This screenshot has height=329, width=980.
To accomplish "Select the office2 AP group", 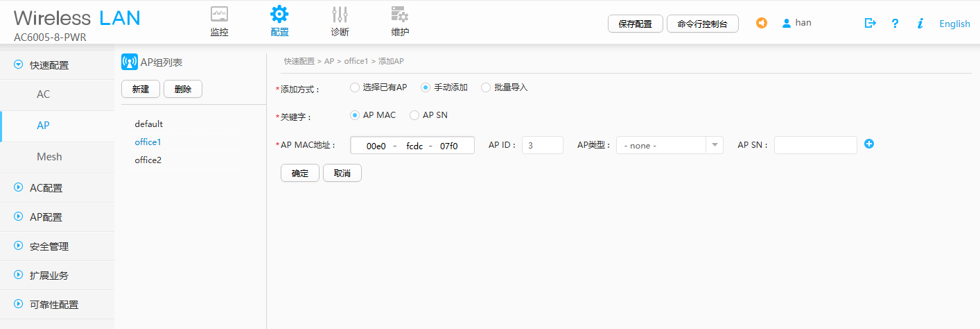I will (x=148, y=160).
